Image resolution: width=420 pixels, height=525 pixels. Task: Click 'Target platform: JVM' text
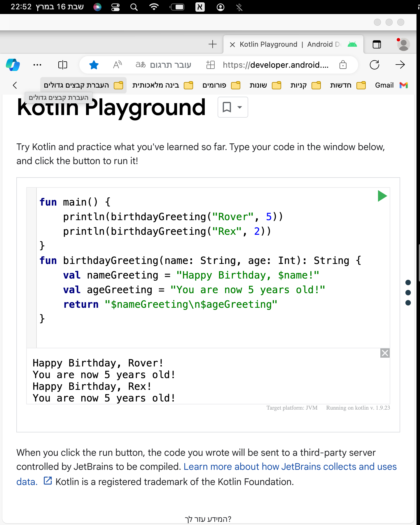(292, 408)
